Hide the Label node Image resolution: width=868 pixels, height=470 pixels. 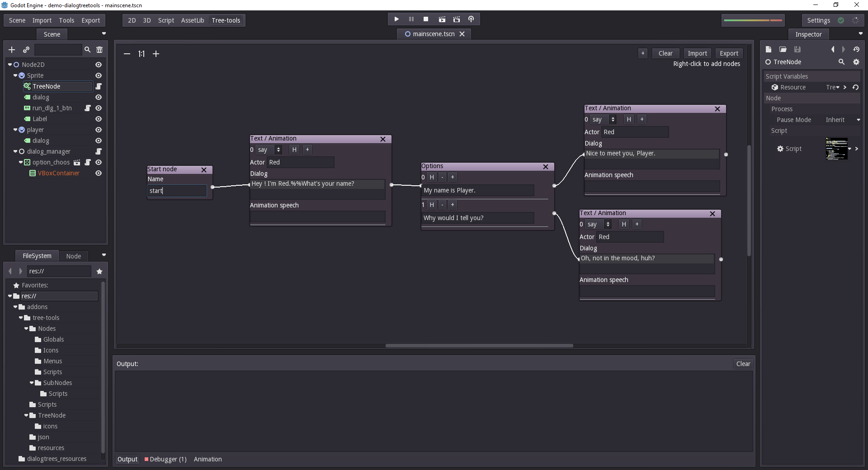(98, 119)
